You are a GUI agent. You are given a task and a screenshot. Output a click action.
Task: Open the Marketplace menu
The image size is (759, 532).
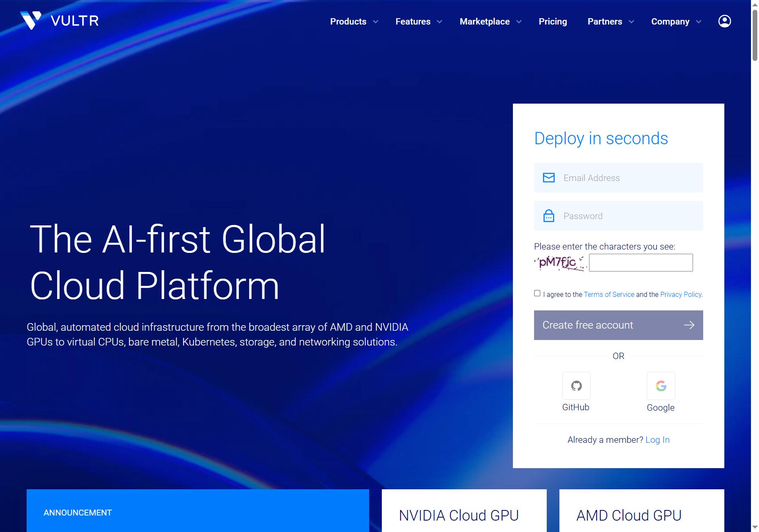tap(485, 22)
